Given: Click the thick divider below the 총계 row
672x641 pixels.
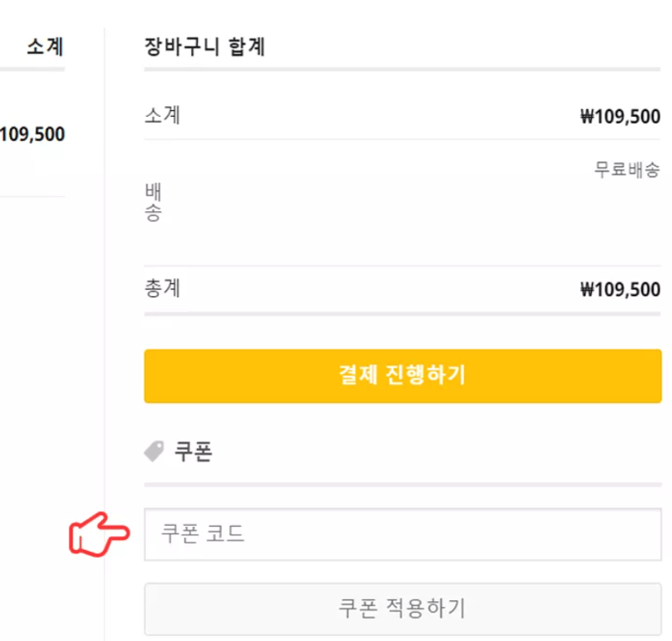Looking at the screenshot, I should coord(402,314).
